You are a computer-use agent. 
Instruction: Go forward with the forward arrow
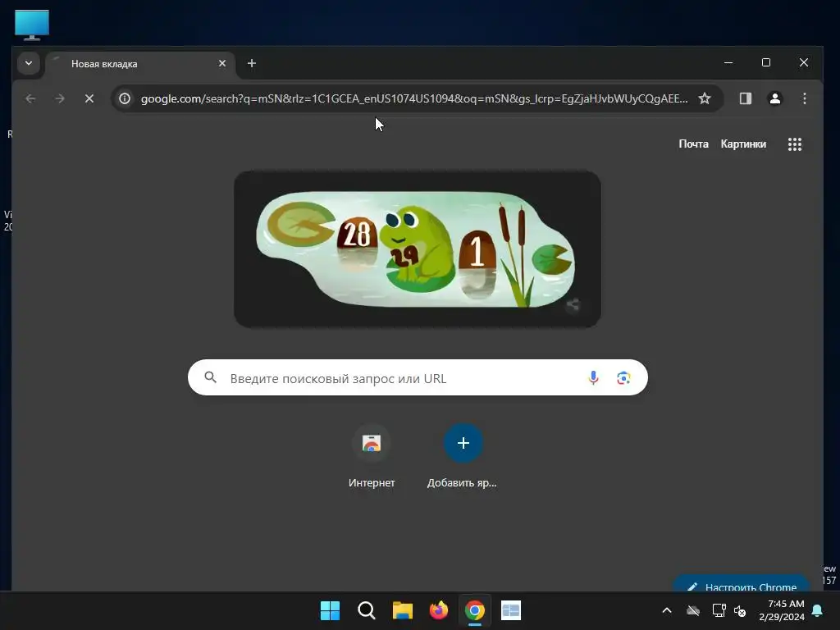point(60,98)
